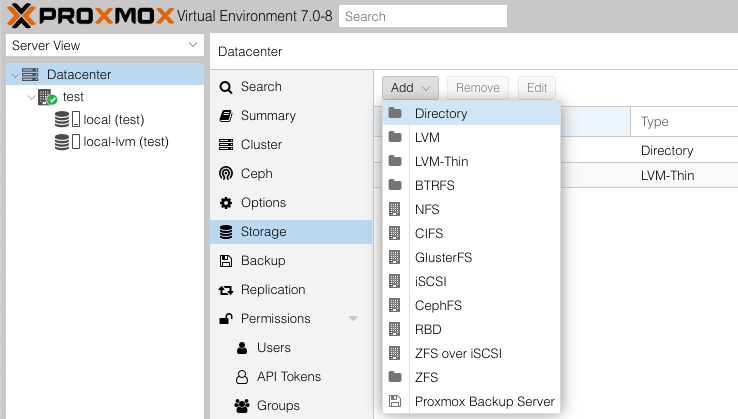Click the local-lvm (test) storage database icon

[x=62, y=142]
